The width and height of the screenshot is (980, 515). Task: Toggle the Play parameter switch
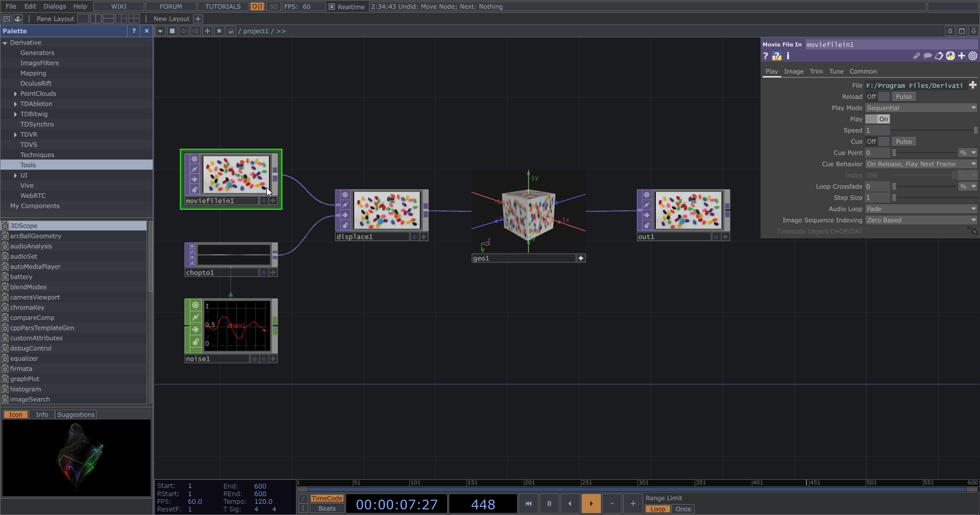click(877, 119)
